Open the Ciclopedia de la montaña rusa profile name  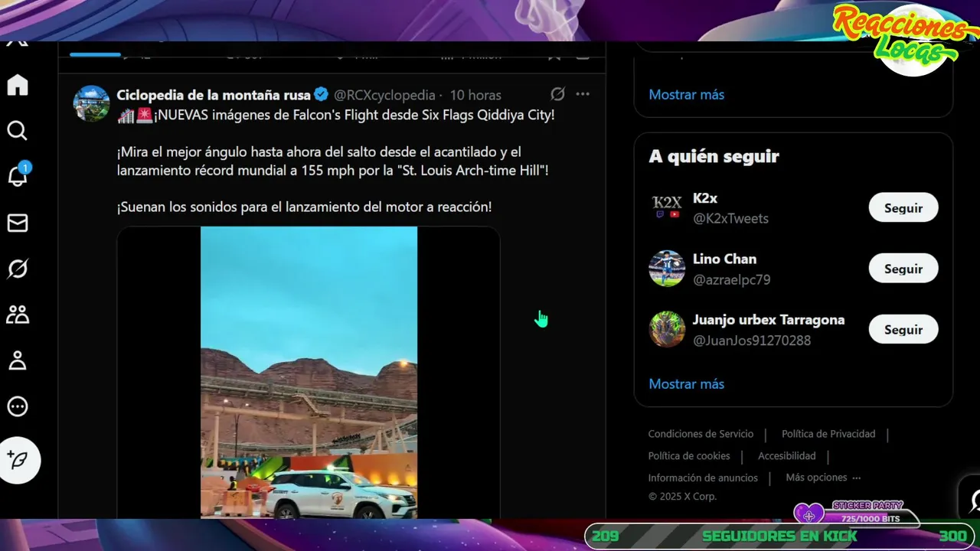pyautogui.click(x=214, y=95)
